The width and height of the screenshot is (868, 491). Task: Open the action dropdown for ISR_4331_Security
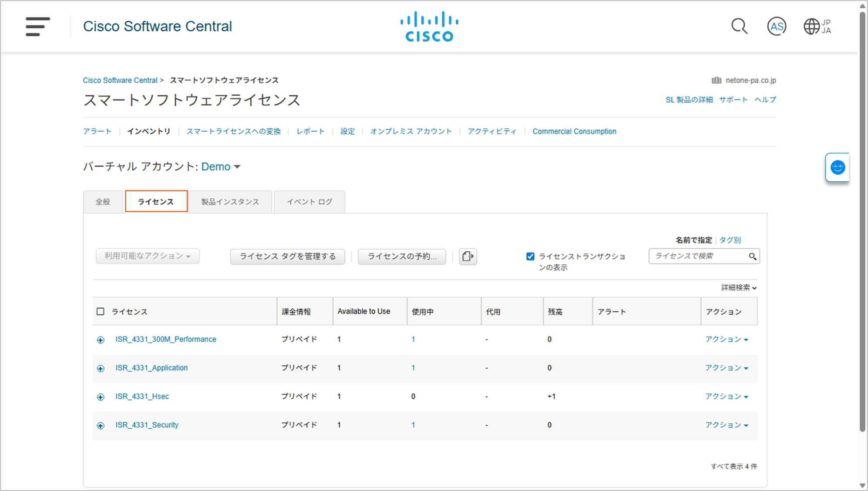[x=726, y=425]
